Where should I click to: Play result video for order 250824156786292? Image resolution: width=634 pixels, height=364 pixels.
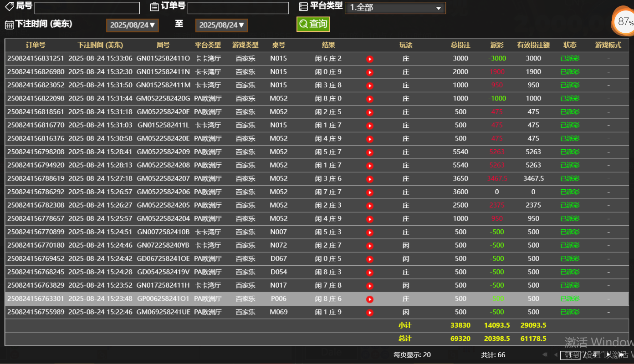click(x=370, y=192)
